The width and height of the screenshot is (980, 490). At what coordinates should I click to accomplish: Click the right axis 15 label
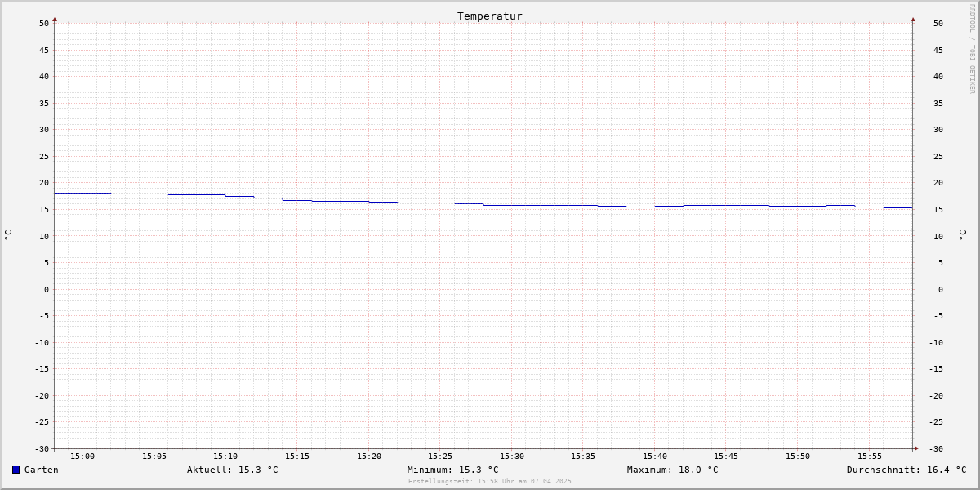[938, 210]
